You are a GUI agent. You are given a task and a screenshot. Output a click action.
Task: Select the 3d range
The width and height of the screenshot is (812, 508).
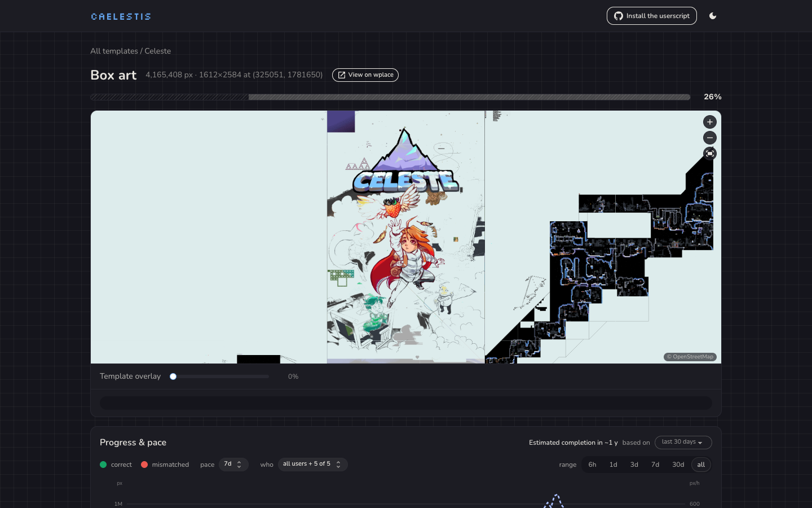634,465
